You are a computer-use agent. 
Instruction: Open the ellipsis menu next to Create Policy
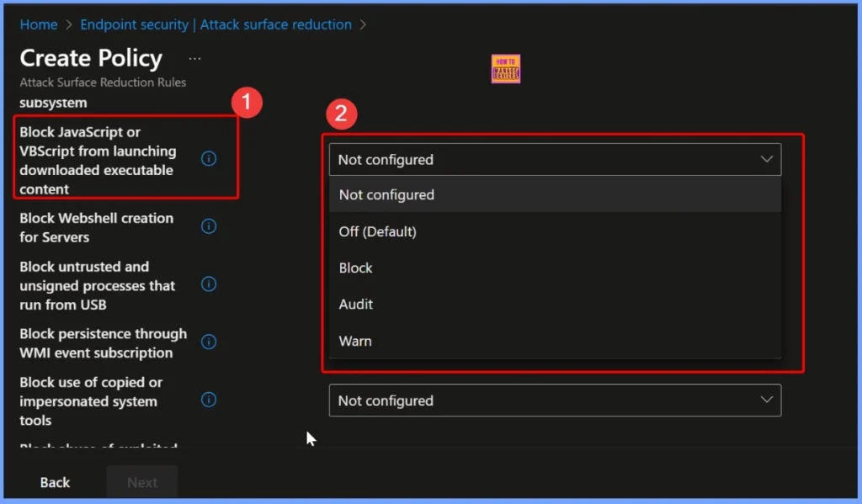pyautogui.click(x=195, y=59)
